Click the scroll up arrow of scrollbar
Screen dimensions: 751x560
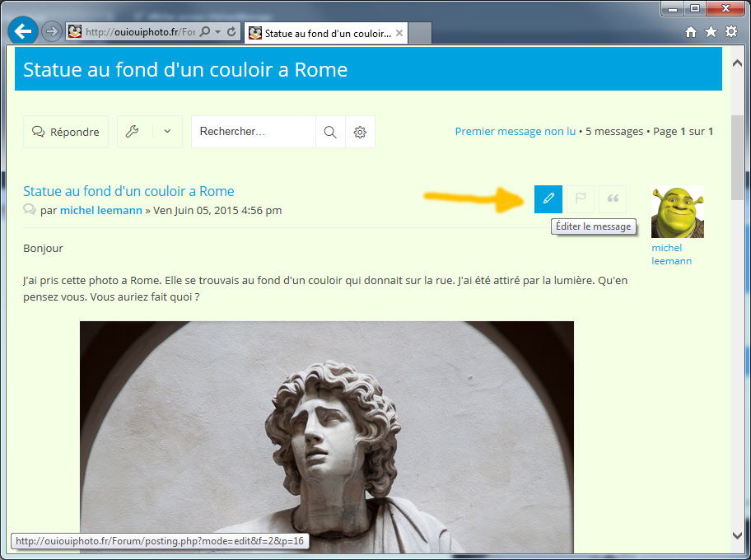coord(737,63)
